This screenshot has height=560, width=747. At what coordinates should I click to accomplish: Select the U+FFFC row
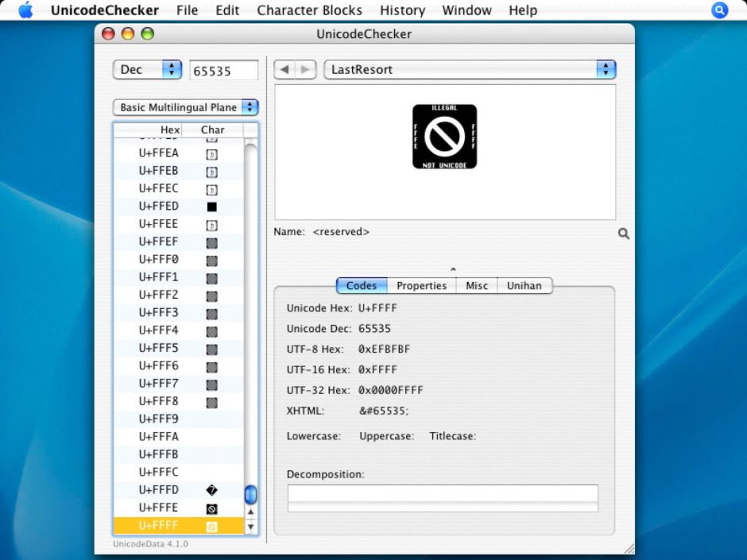coord(179,473)
